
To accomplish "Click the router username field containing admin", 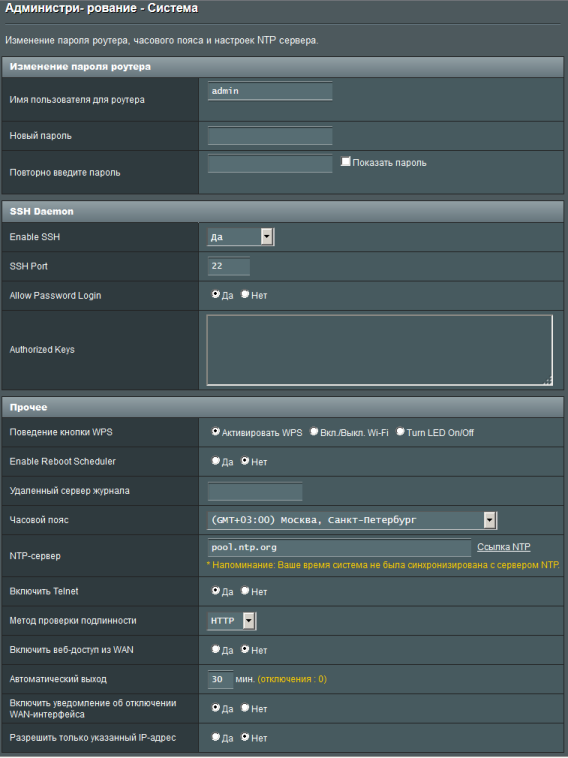I will tap(270, 91).
